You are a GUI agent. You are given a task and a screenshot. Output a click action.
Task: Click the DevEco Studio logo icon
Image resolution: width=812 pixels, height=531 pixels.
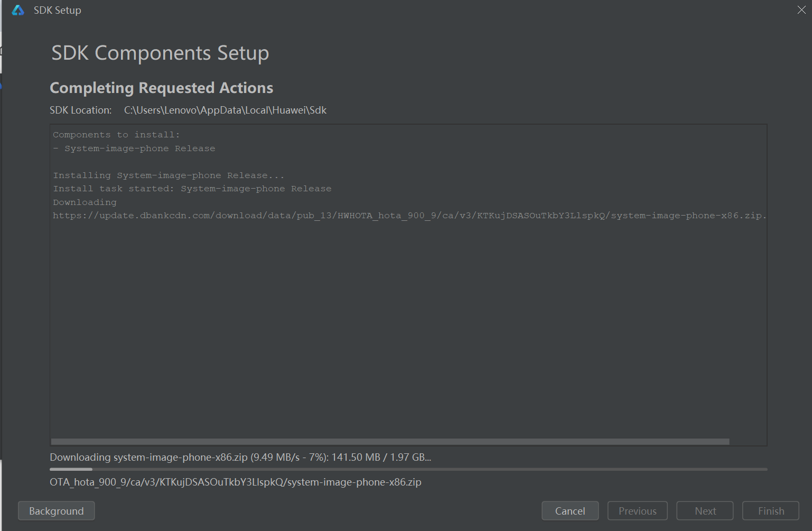(18, 11)
